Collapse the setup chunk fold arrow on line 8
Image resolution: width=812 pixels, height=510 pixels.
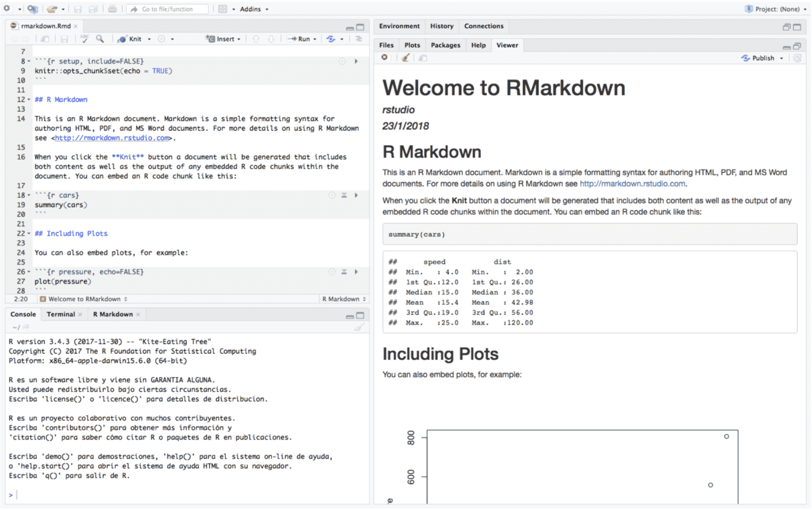coord(29,61)
